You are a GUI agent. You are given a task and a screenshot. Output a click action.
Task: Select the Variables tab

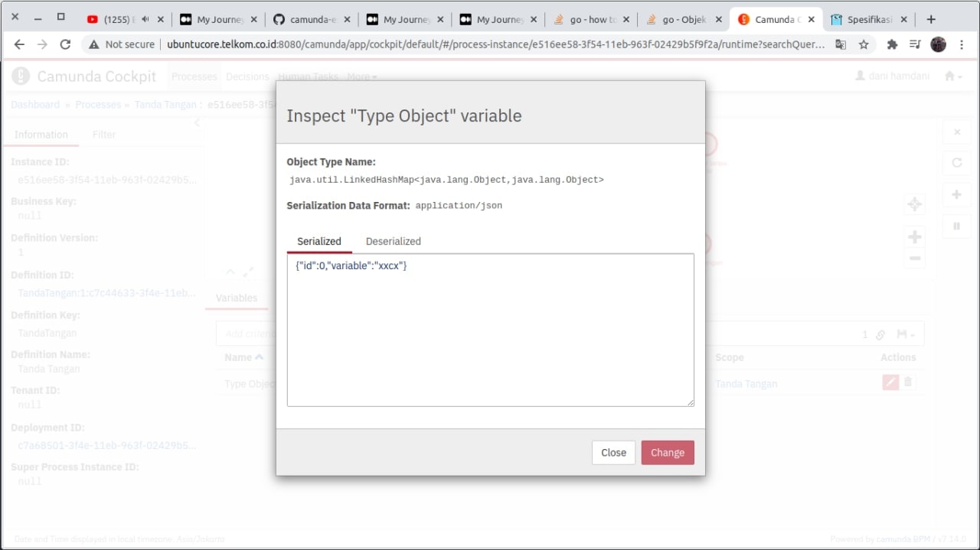[237, 298]
